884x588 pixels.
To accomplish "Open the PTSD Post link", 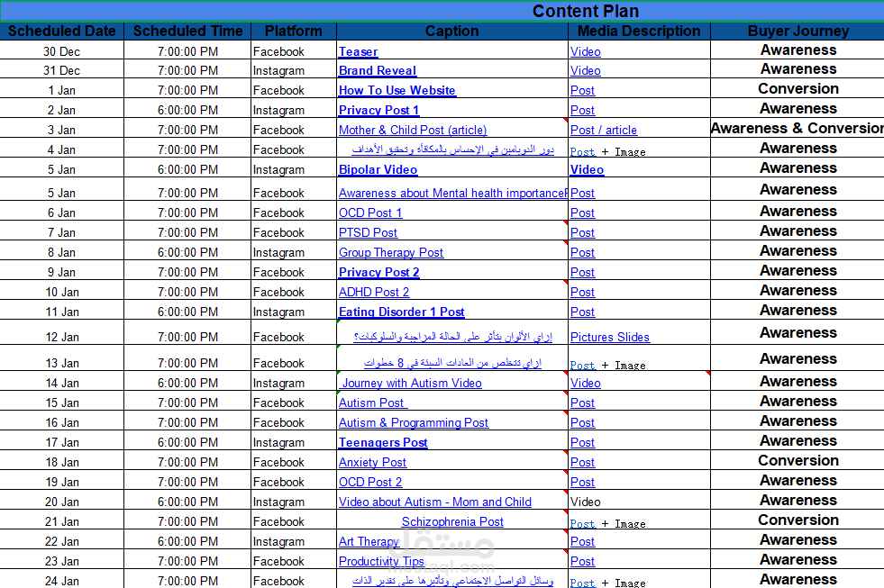I will (x=368, y=232).
